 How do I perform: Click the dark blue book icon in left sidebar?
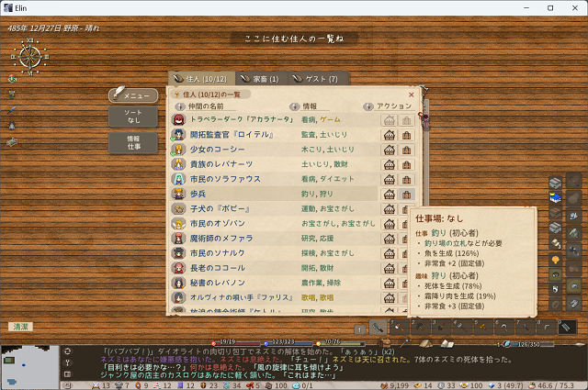(x=12, y=95)
